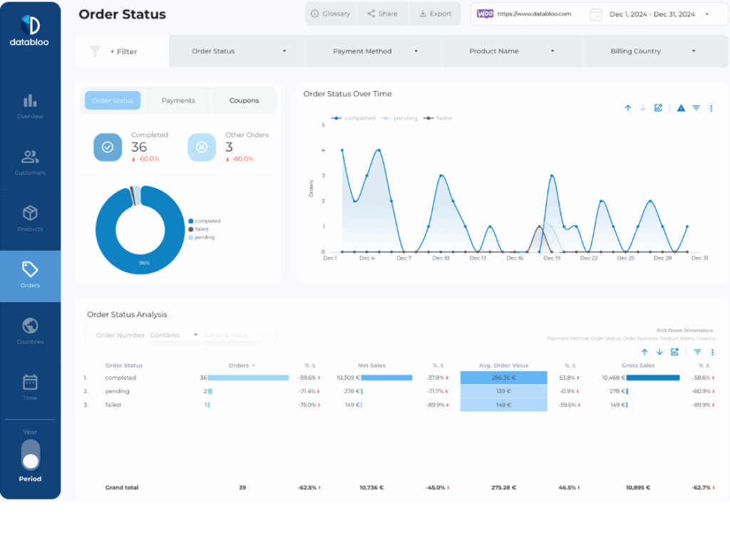Open the Contains condition dropdown
This screenshot has height=560, width=730.
(x=175, y=336)
